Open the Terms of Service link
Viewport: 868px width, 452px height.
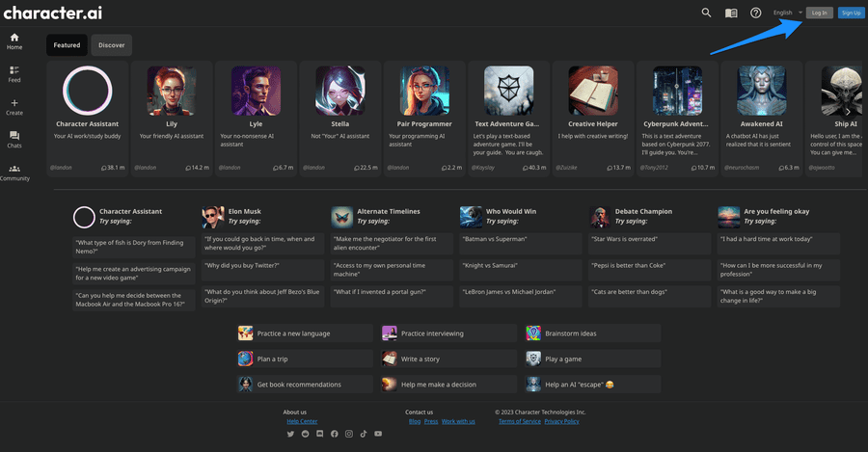(x=519, y=421)
